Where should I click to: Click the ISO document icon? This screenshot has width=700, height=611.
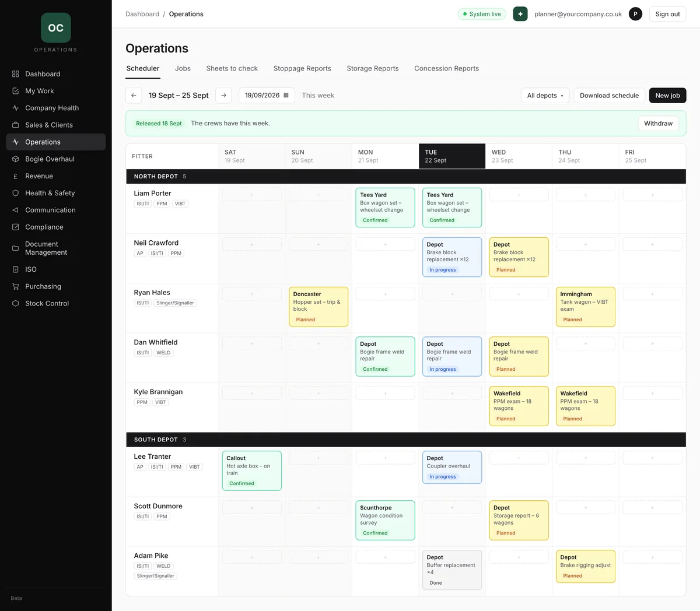point(16,269)
